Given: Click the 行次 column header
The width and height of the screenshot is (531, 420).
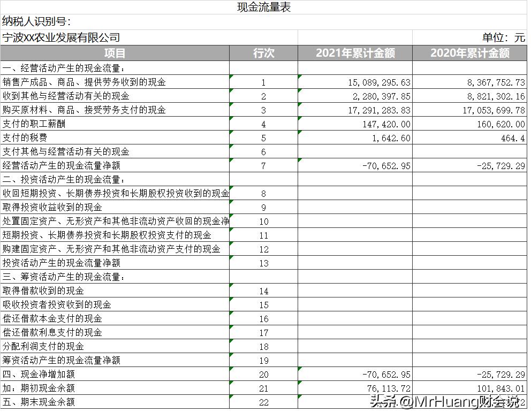Looking at the screenshot, I should 263,54.
